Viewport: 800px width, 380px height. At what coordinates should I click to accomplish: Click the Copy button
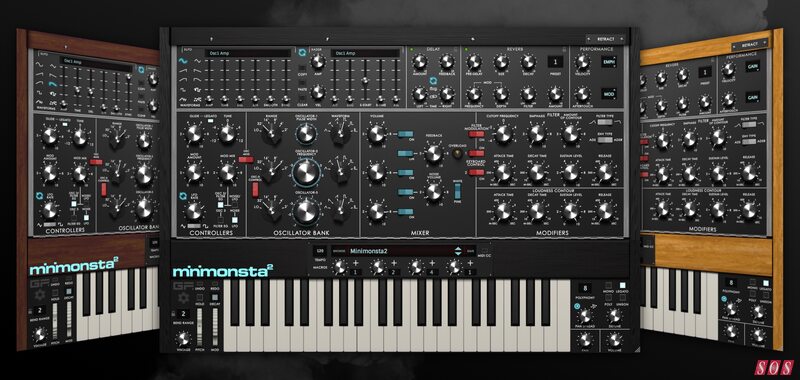pos(303,68)
